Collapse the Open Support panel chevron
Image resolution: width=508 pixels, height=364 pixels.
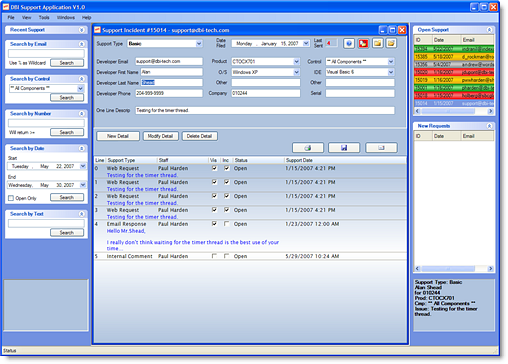coord(489,30)
